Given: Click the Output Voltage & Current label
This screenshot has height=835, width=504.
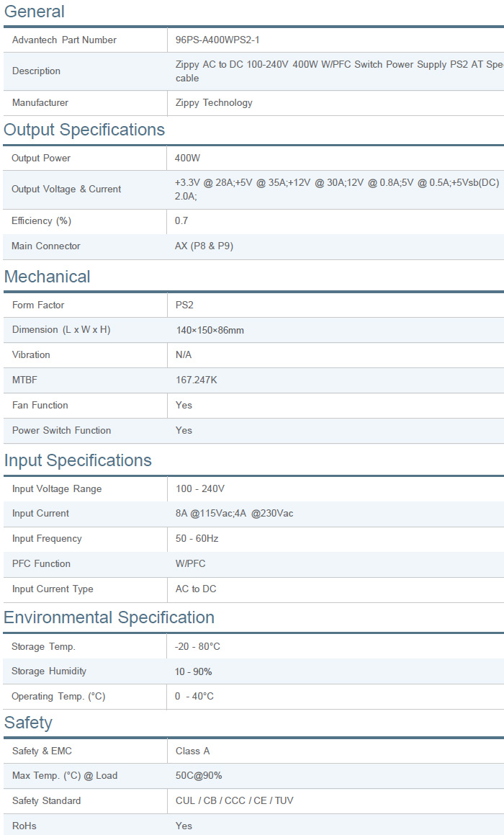Looking at the screenshot, I should [x=66, y=189].
